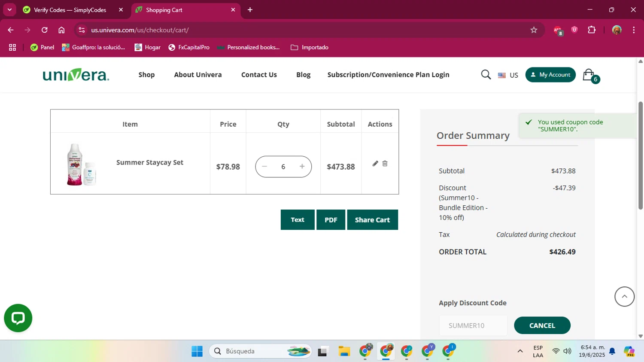Open live chat bubble widget

pyautogui.click(x=18, y=318)
